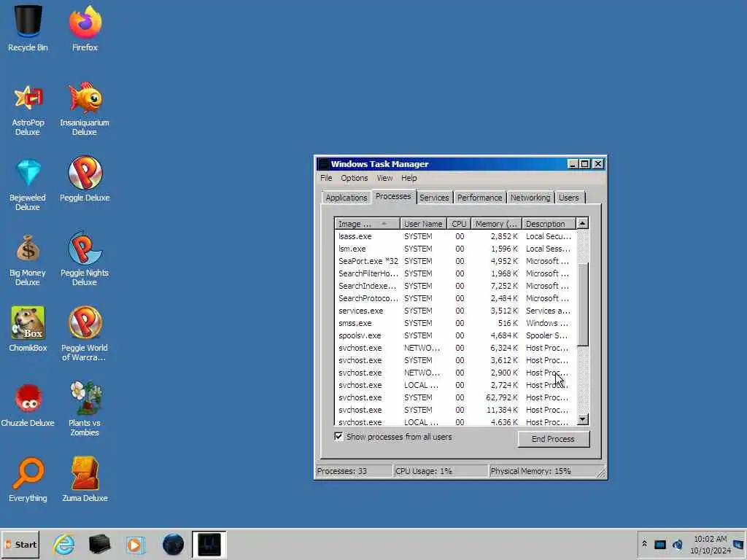Open Internet Explorer from the taskbar

pyautogui.click(x=64, y=544)
